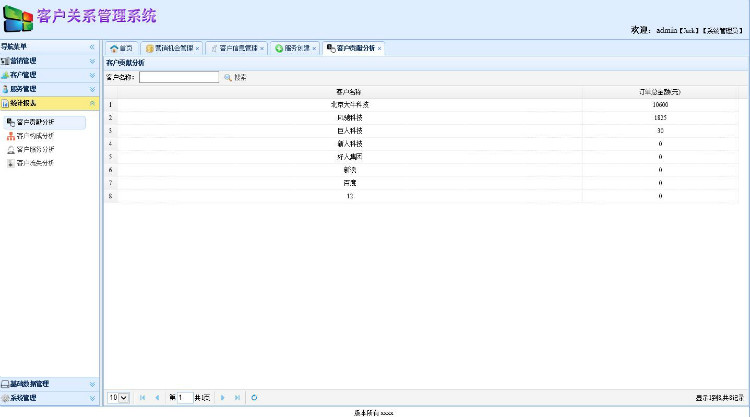Click the refresh icon in pagination bar

255,397
